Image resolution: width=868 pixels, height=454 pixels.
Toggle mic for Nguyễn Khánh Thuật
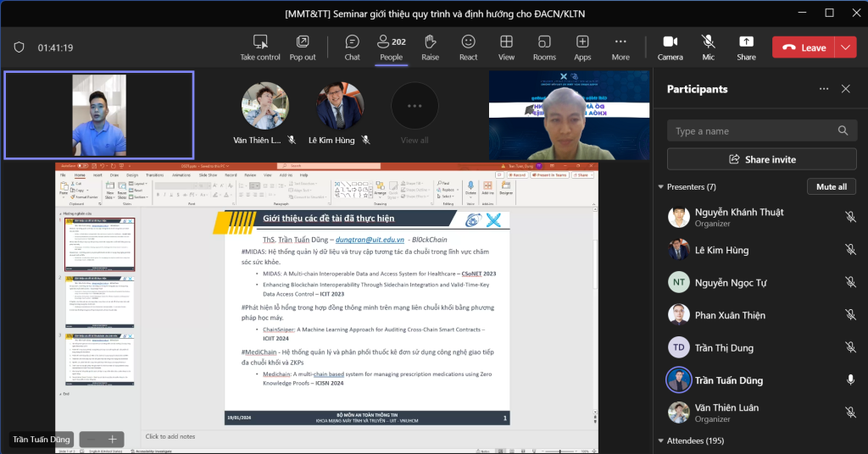[850, 218]
